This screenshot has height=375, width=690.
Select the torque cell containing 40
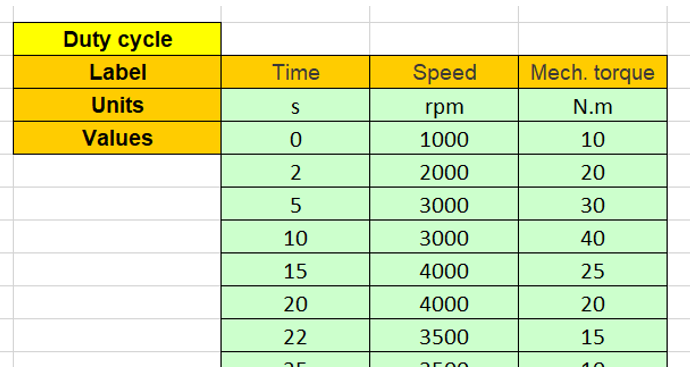click(x=593, y=237)
